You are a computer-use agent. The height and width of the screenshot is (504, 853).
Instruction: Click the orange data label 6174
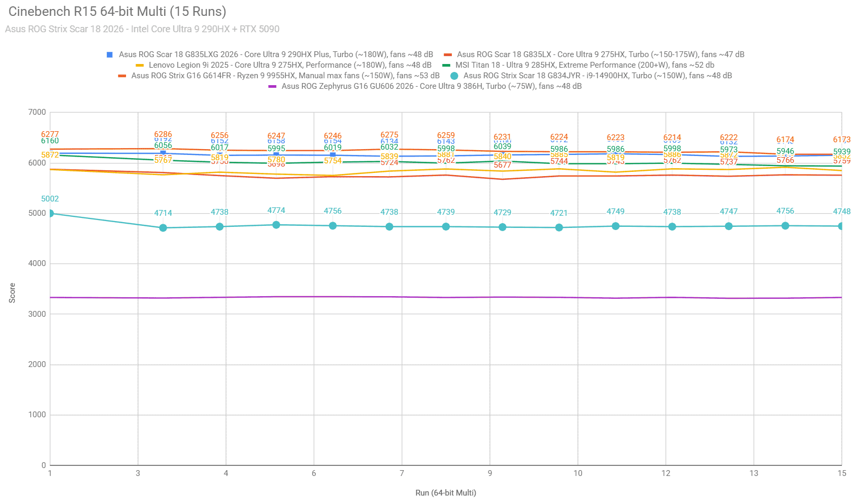click(x=785, y=140)
